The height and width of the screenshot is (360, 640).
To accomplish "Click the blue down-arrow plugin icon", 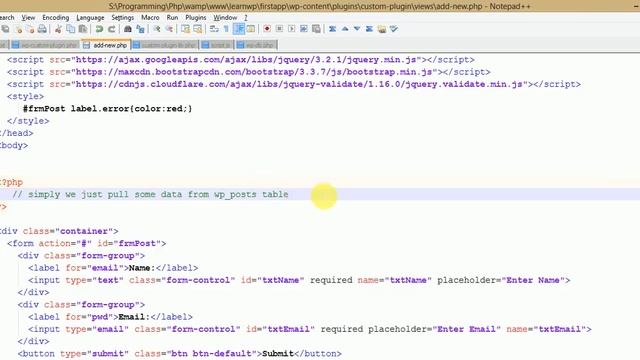I will (x=357, y=29).
